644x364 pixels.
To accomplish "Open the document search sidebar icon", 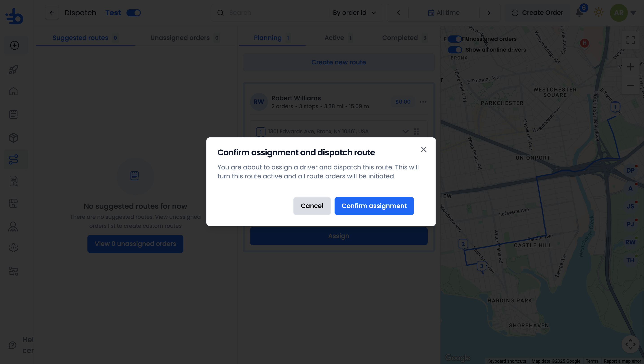I will click(x=13, y=181).
